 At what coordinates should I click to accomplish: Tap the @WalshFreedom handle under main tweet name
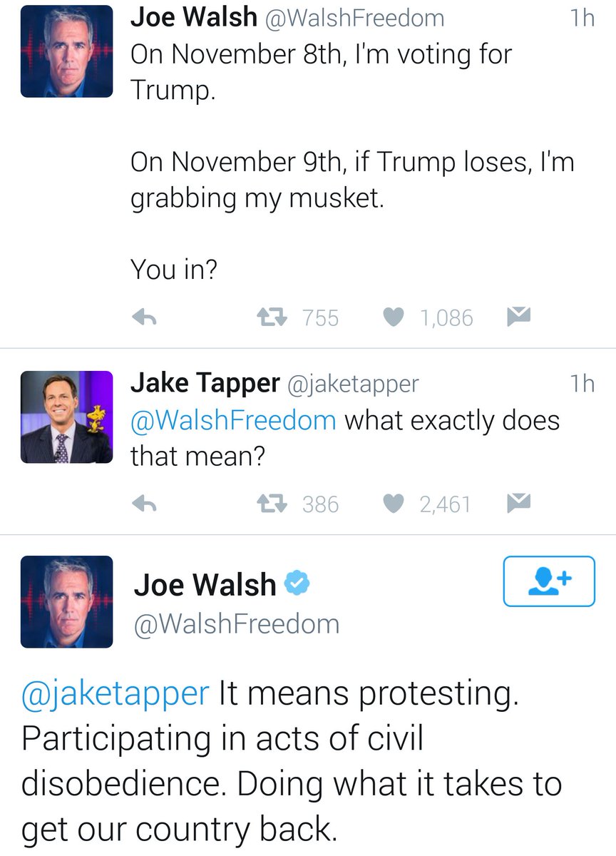[x=237, y=624]
